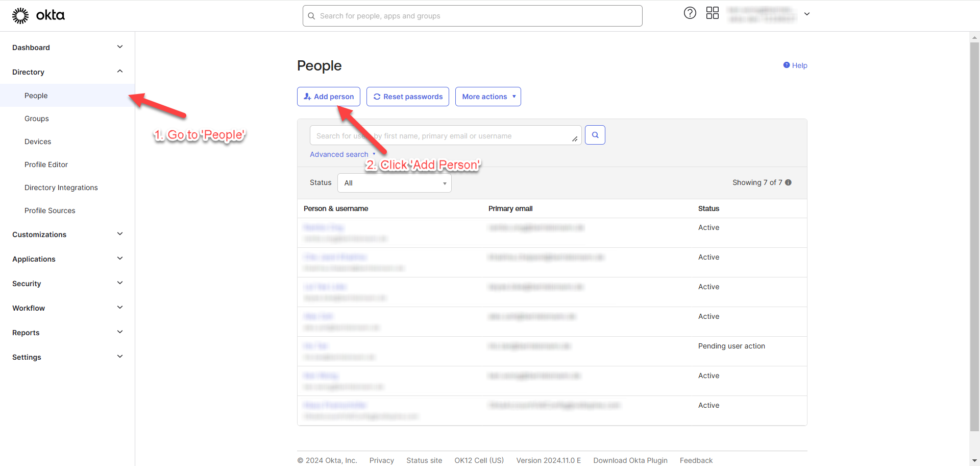The width and height of the screenshot is (980, 466).
Task: Expand Advanced search options
Action: pos(342,154)
